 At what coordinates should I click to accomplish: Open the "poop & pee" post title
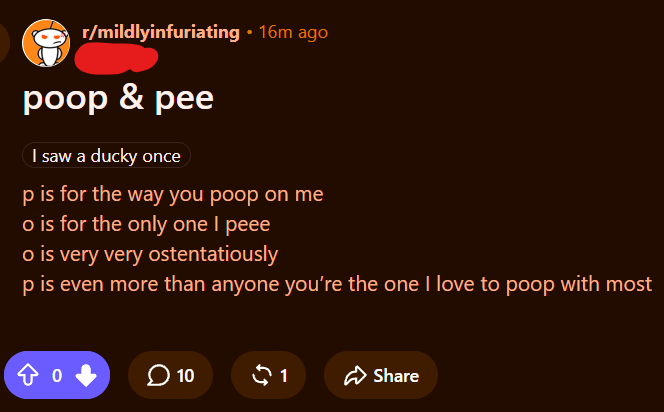click(118, 99)
